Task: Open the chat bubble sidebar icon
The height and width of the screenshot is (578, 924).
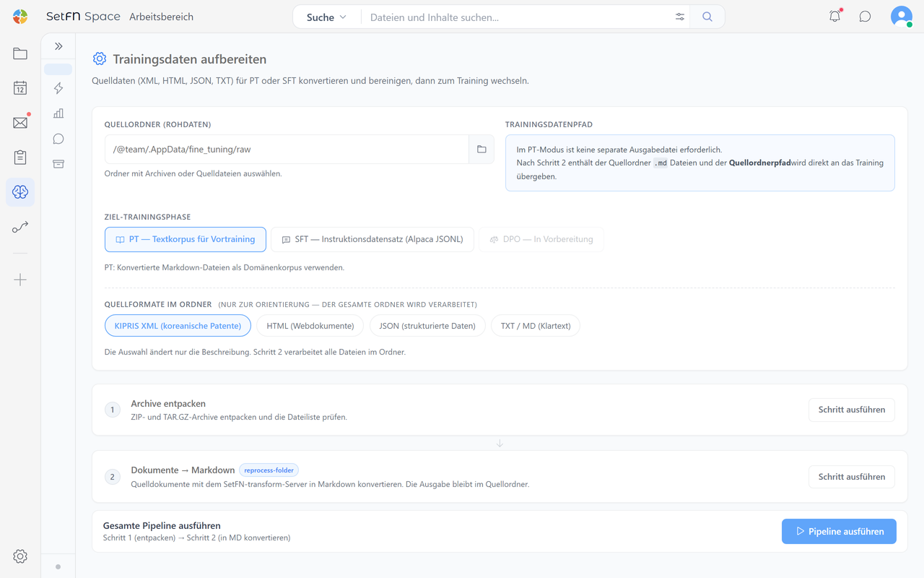Action: click(58, 139)
